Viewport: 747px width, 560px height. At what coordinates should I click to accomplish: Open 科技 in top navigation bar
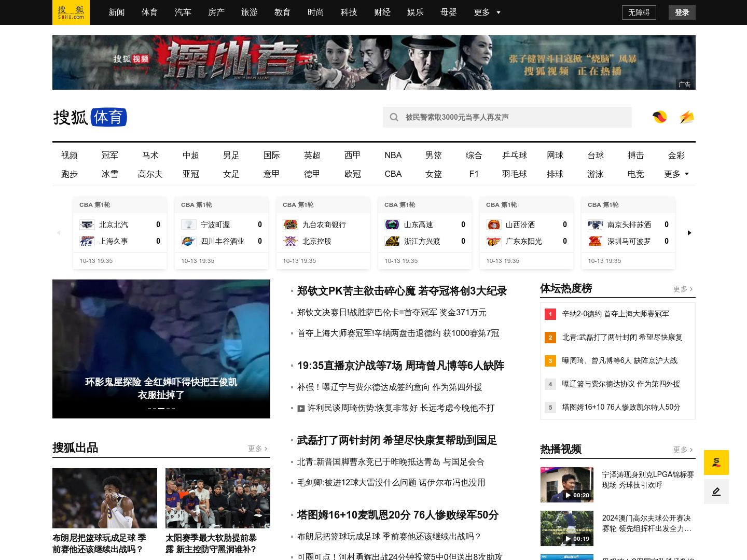tap(349, 12)
